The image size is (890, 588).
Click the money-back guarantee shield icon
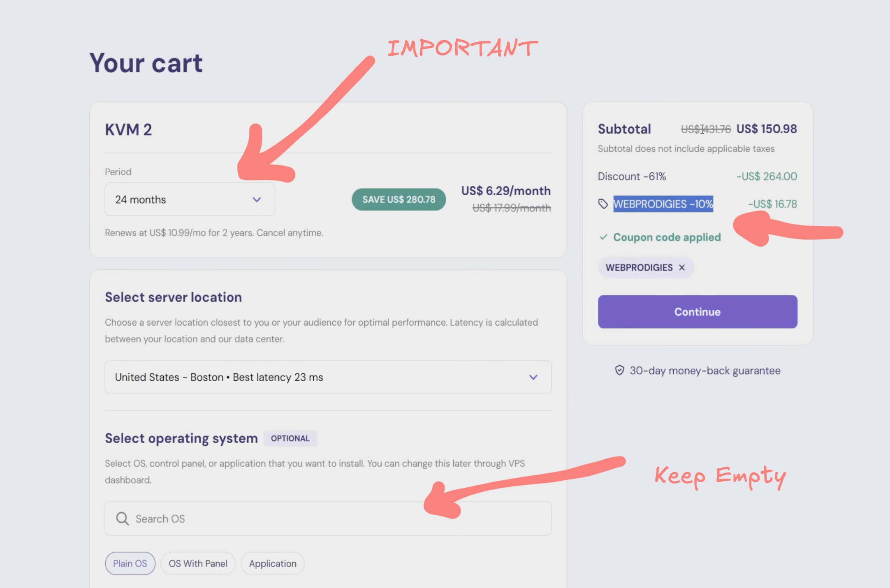pyautogui.click(x=619, y=370)
